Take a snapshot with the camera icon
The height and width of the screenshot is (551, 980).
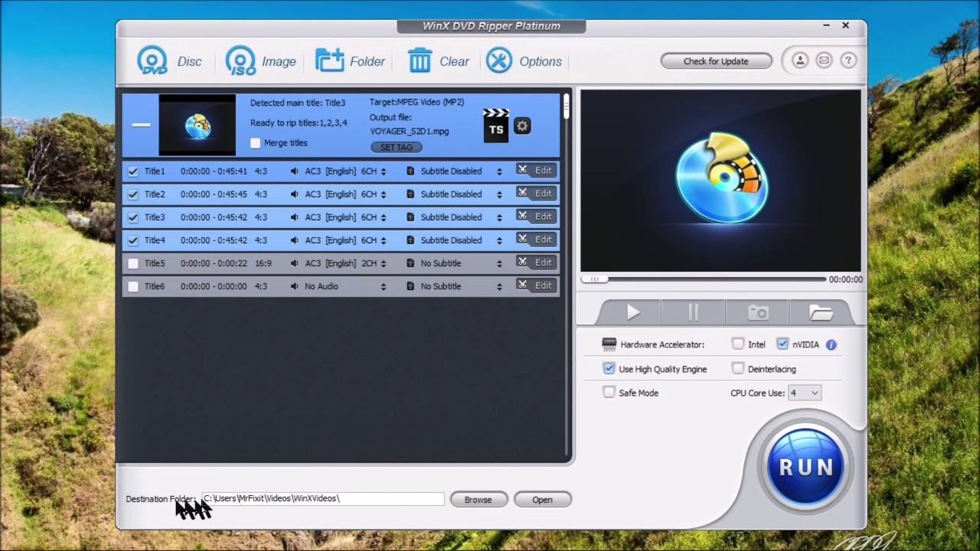click(758, 312)
